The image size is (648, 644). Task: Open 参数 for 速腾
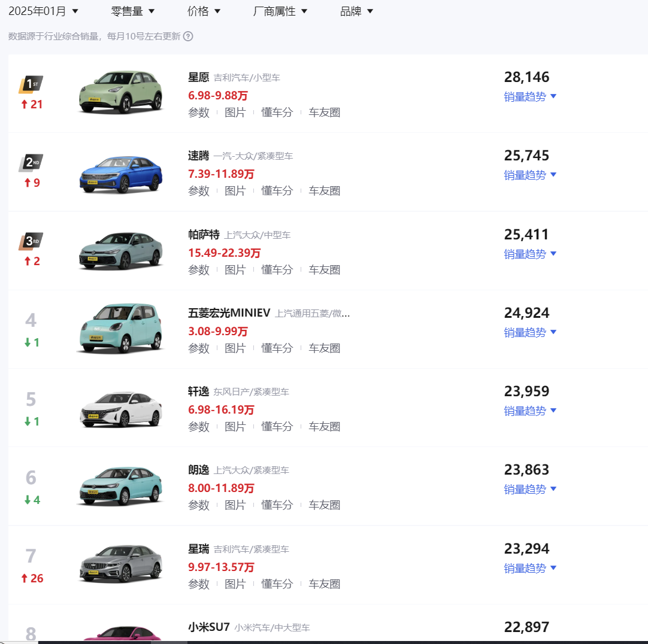[198, 191]
